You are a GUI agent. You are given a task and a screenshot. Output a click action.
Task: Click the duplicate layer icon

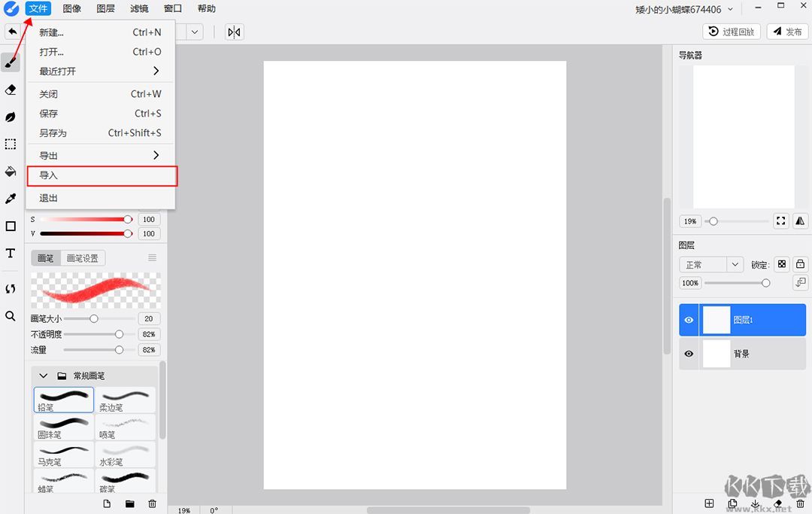coord(732,503)
